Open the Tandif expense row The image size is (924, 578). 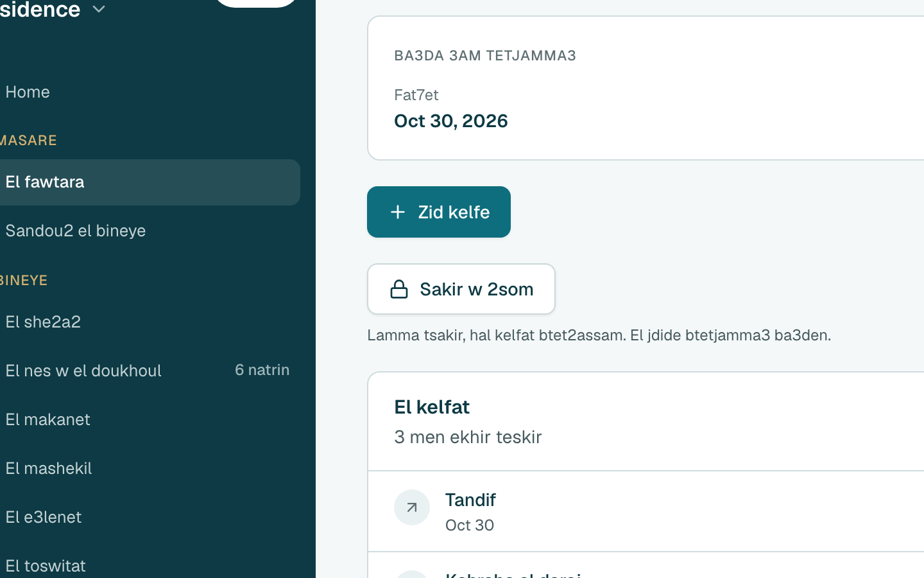click(646, 511)
